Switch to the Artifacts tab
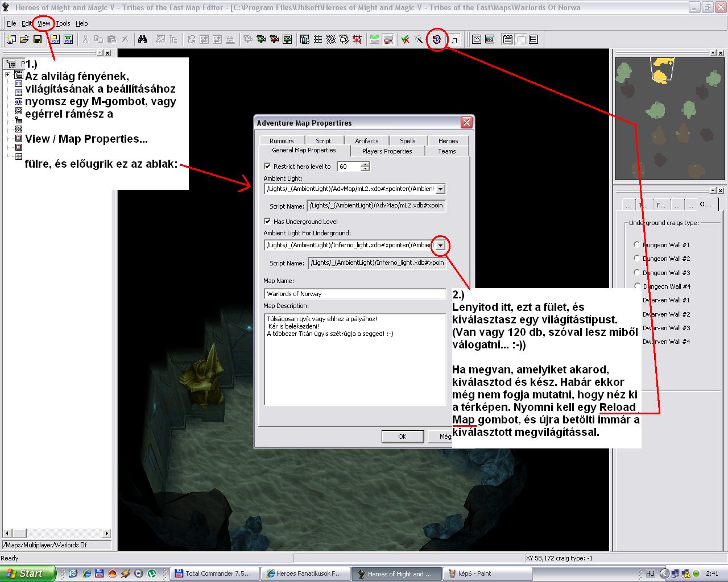This screenshot has height=582, width=728. [367, 141]
